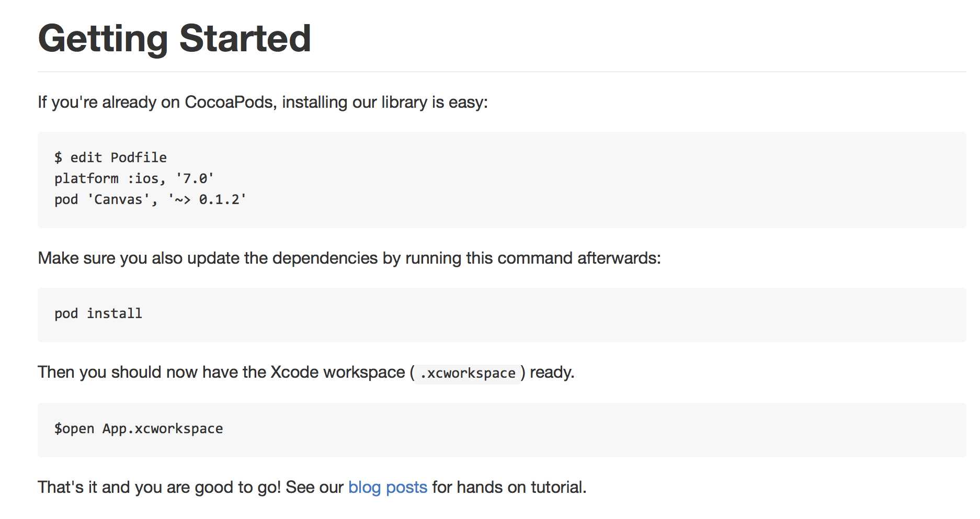Click the word 'Podfile' in code block
This screenshot has width=980, height=519.
[139, 157]
